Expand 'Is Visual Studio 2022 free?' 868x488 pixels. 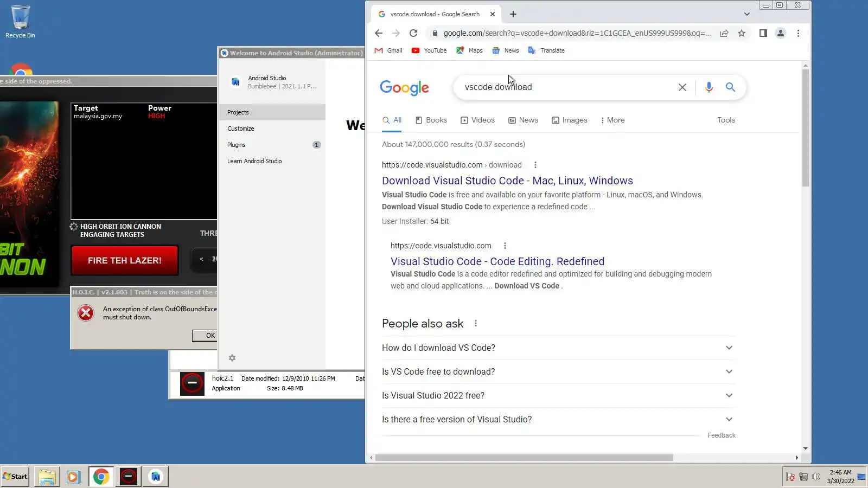point(558,396)
